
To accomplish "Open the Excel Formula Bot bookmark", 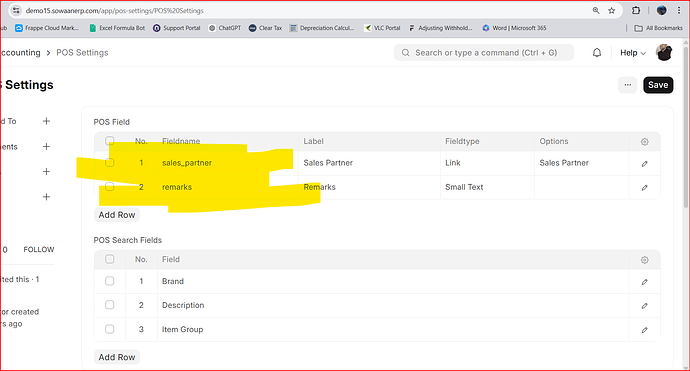I will click(x=117, y=28).
